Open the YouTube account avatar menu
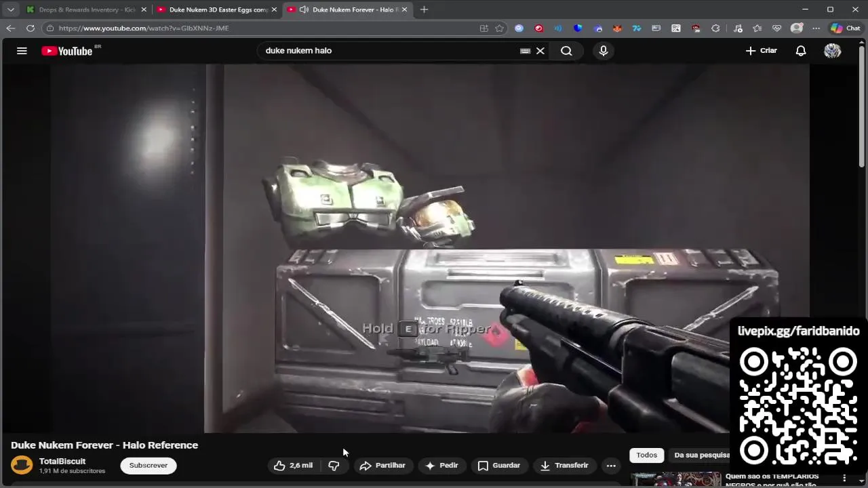The image size is (868, 488). point(832,51)
